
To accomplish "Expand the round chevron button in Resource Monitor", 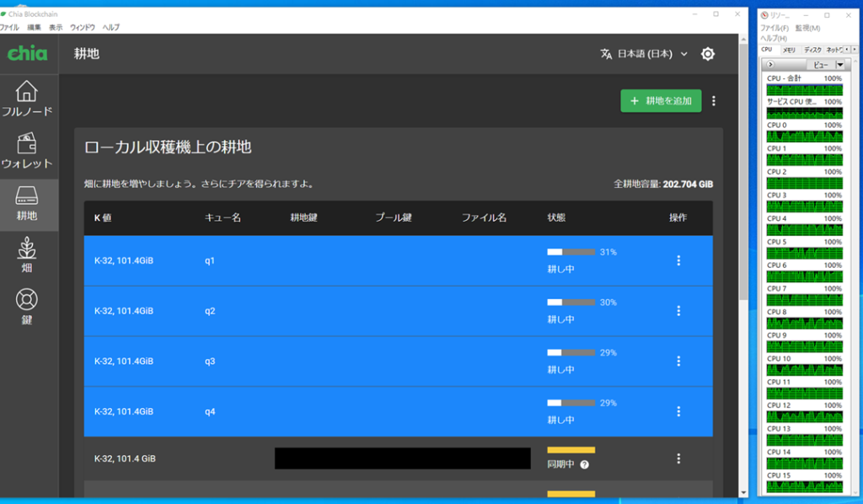I will (770, 65).
